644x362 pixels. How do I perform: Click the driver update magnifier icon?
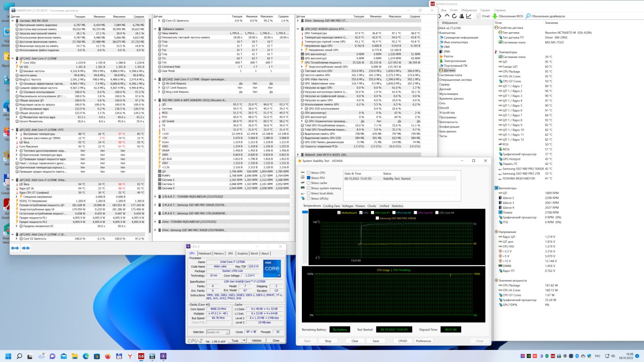528,16
